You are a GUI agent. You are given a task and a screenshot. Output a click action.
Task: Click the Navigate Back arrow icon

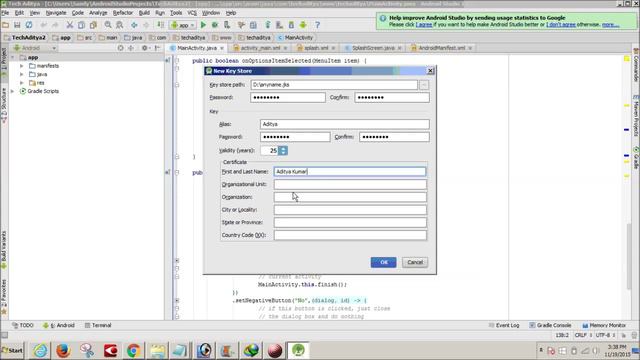(x=134, y=25)
